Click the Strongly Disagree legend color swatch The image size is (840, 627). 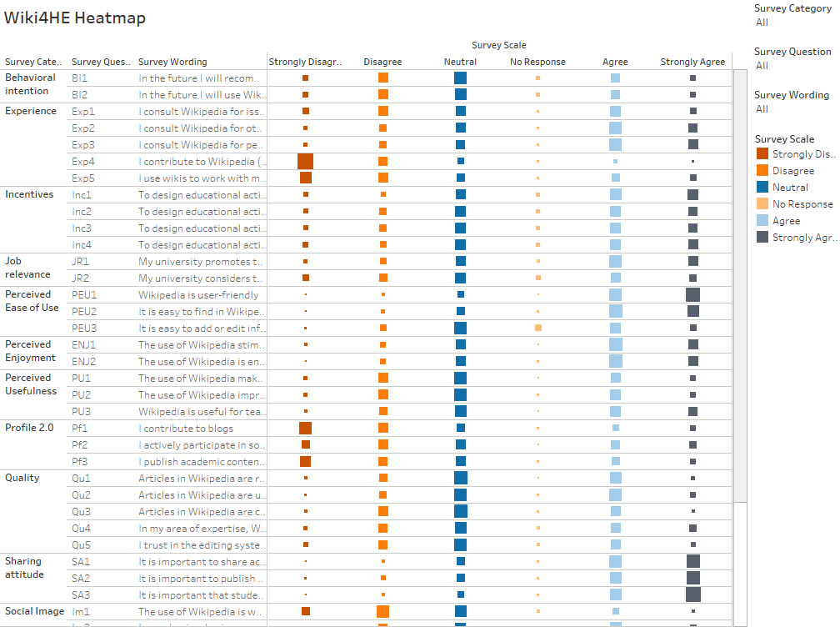[x=762, y=153]
